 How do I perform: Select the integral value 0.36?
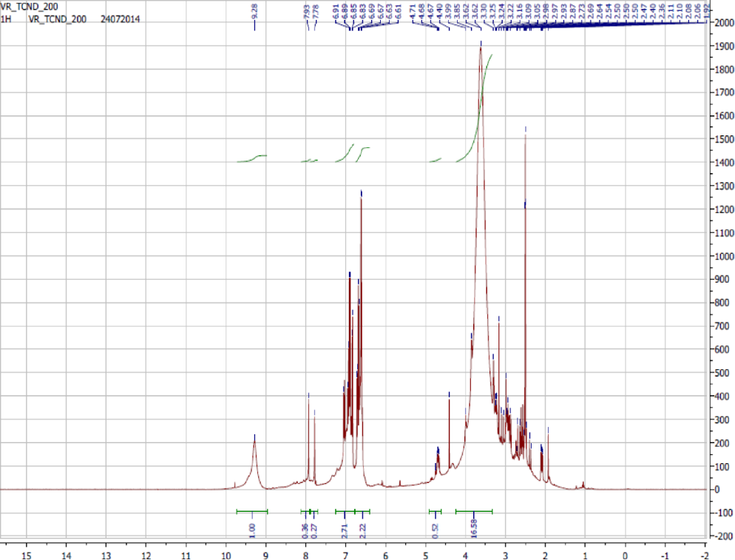[x=305, y=530]
